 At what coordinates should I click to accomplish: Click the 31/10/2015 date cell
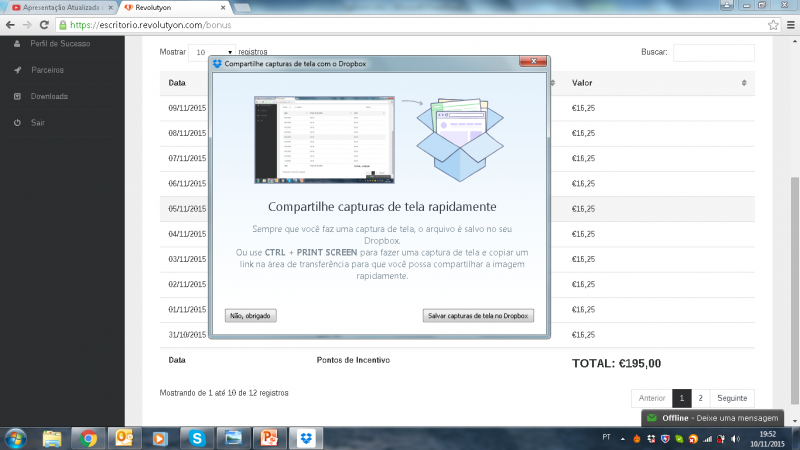pos(187,335)
